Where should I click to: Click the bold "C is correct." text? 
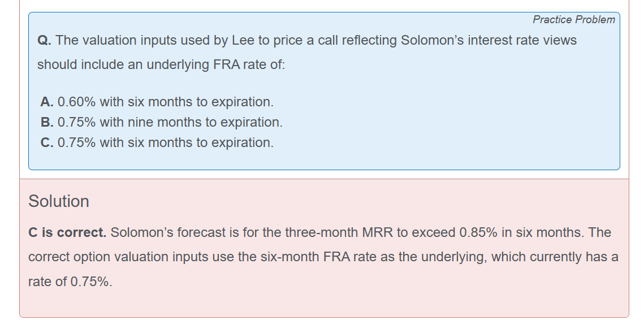(x=67, y=232)
